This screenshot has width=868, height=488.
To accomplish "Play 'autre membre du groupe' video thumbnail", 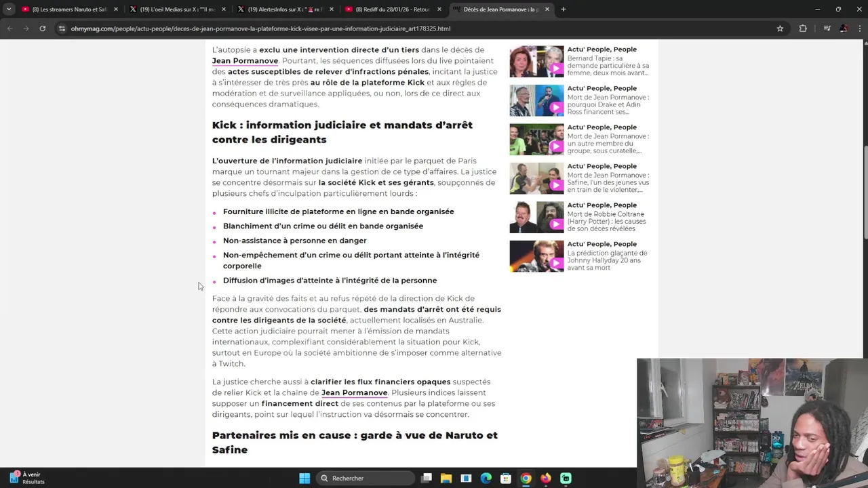I will point(536,140).
